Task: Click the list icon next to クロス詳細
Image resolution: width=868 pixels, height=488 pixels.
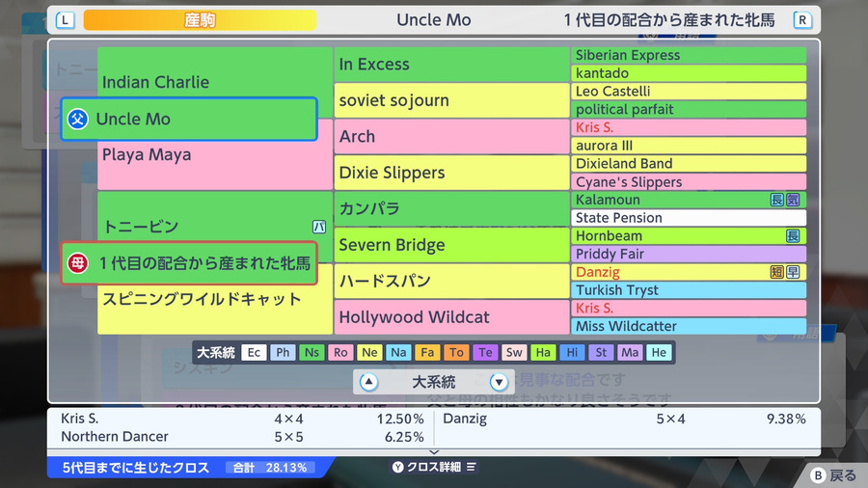Action: click(x=471, y=467)
